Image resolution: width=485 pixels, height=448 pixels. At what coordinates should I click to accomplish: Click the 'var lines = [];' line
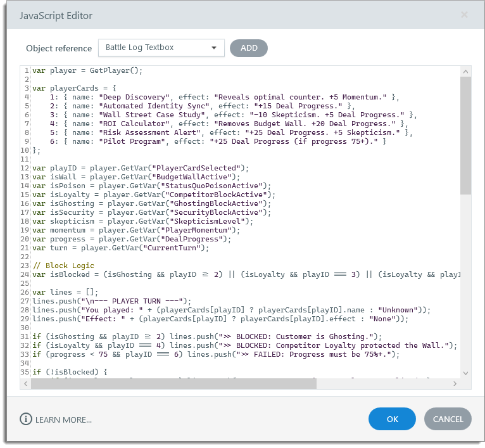65,292
